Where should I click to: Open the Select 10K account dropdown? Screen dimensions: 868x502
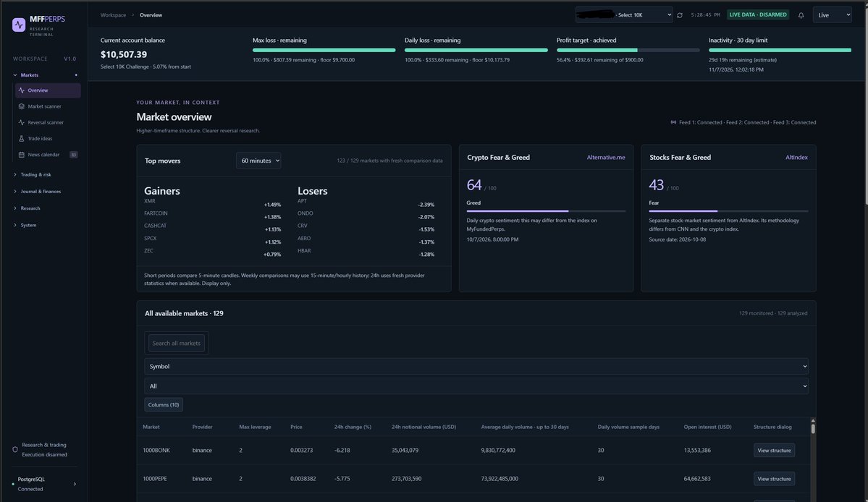click(625, 15)
